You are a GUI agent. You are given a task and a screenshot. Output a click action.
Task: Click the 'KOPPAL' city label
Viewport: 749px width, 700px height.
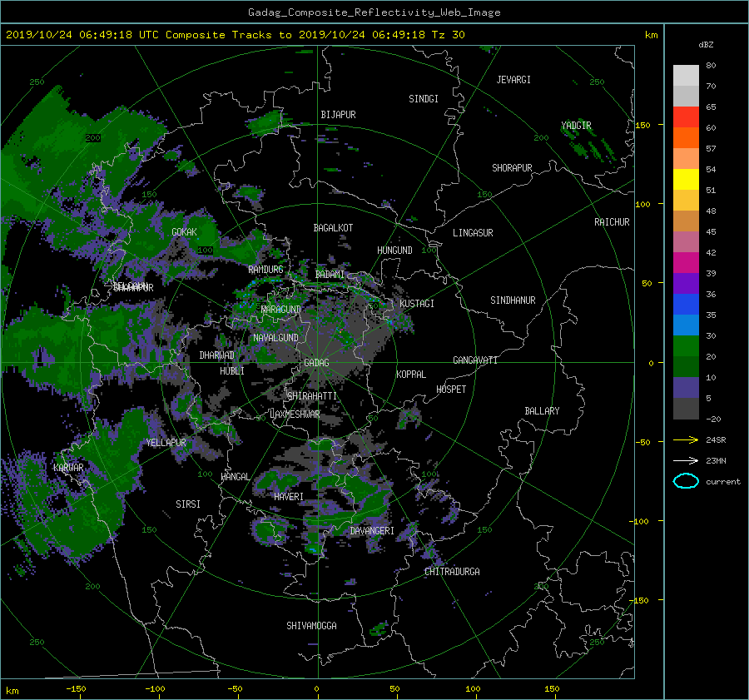pyautogui.click(x=411, y=375)
